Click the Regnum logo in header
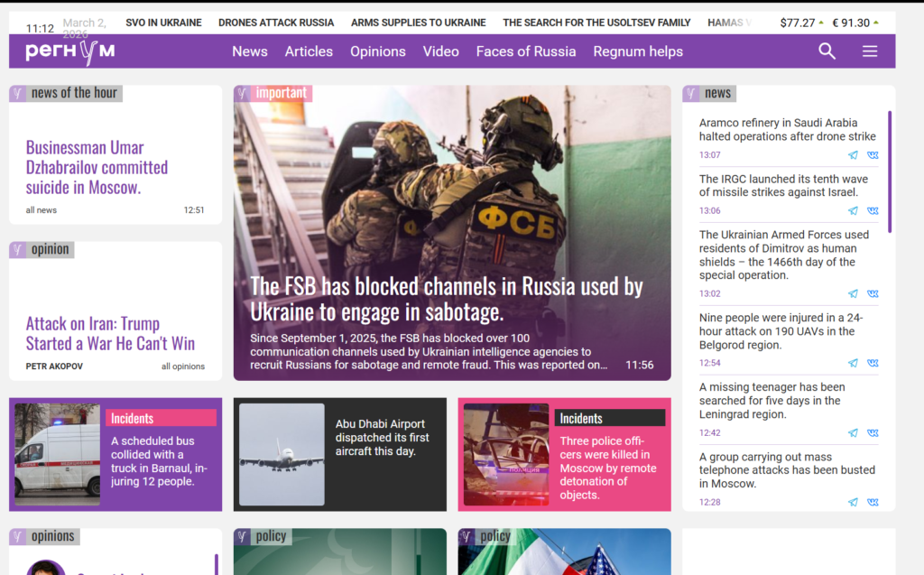The width and height of the screenshot is (924, 575). pos(70,51)
